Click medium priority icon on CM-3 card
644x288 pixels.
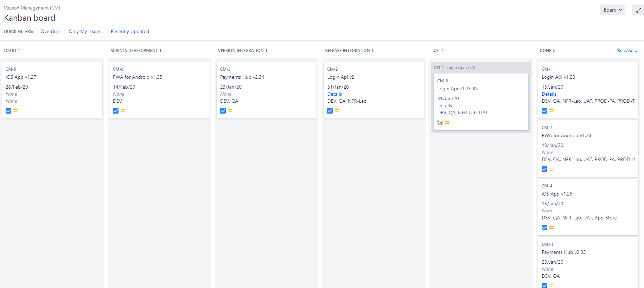coord(230,111)
